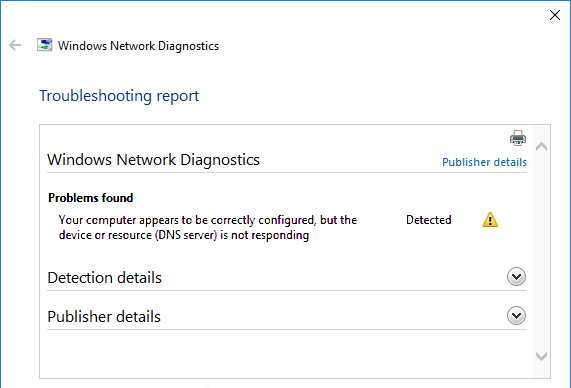Expand the Publisher details section chevron
The height and width of the screenshot is (388, 571).
516,316
